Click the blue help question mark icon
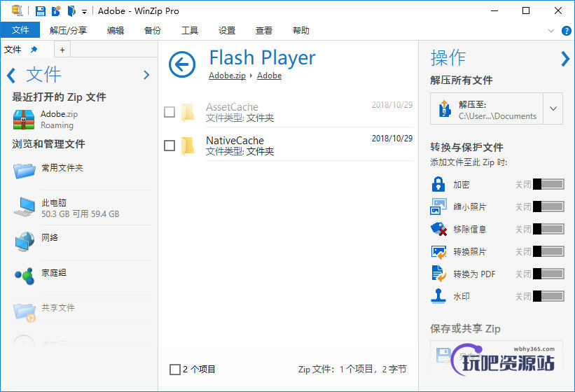Screen dimensions: 575x392 pos(566,31)
